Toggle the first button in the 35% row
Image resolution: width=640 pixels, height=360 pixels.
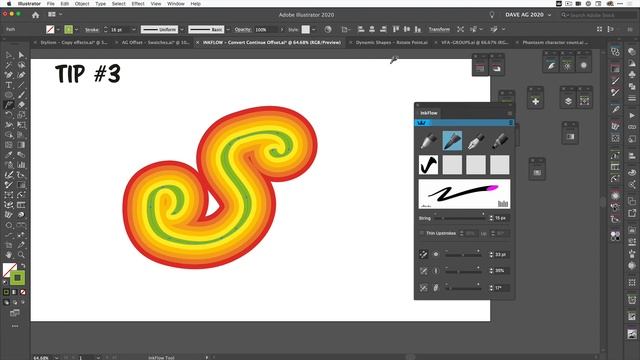point(423,271)
